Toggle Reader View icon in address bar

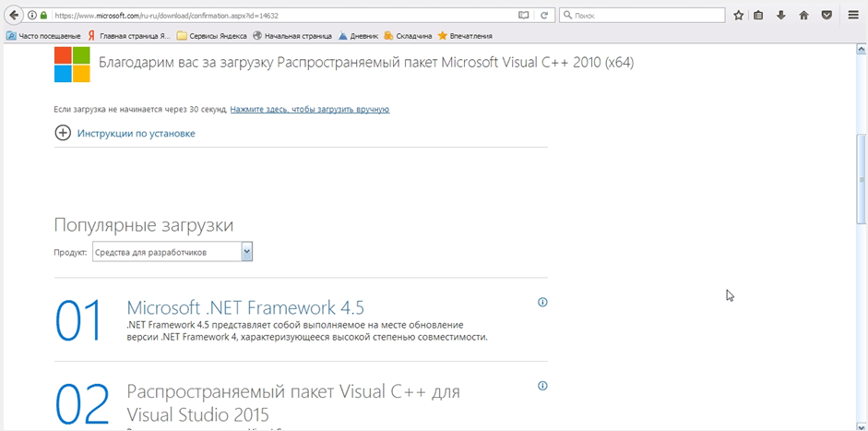(x=524, y=16)
